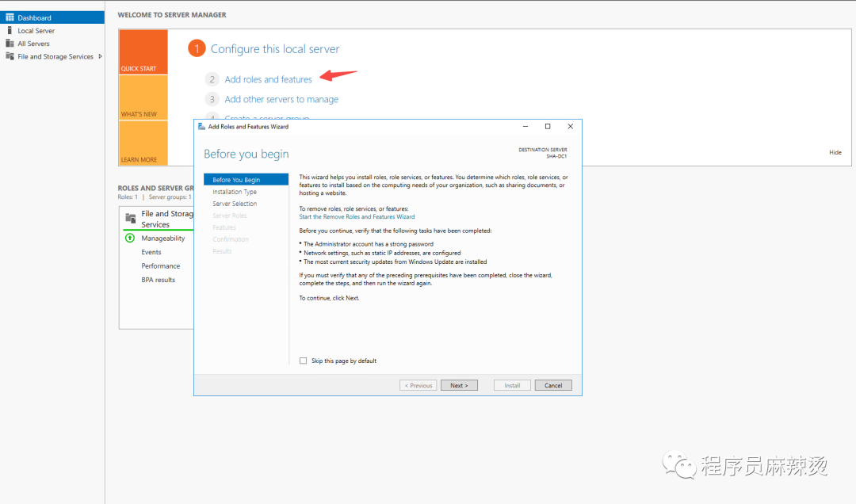Click Configure this local server link
The height and width of the screenshot is (504, 856).
coord(275,49)
